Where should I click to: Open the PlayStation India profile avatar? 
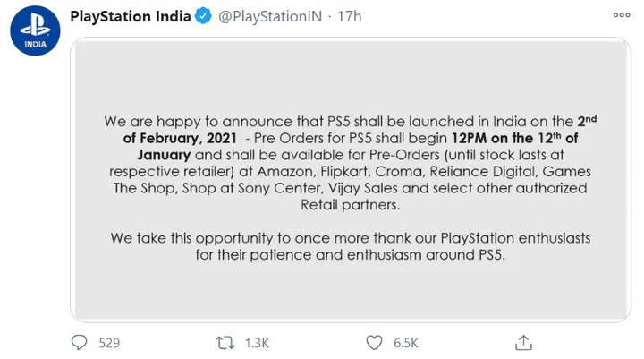pyautogui.click(x=35, y=35)
